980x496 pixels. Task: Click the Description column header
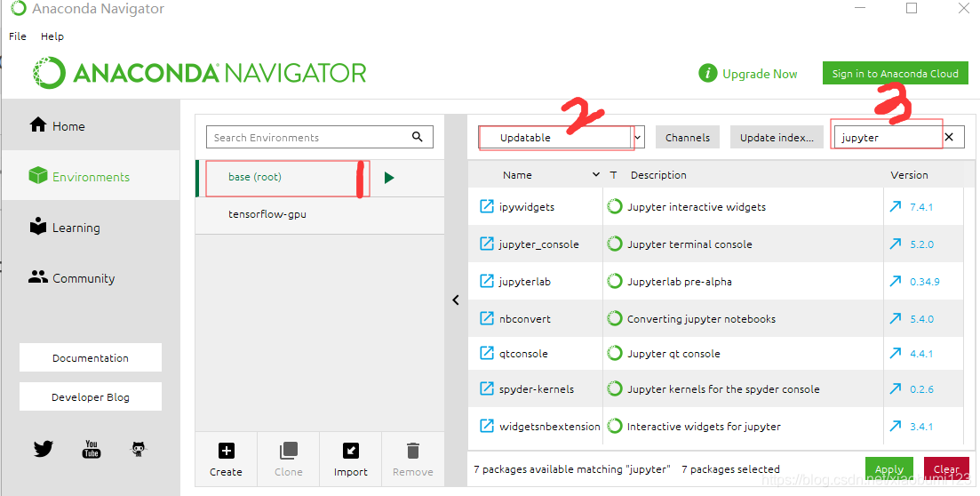coord(658,174)
